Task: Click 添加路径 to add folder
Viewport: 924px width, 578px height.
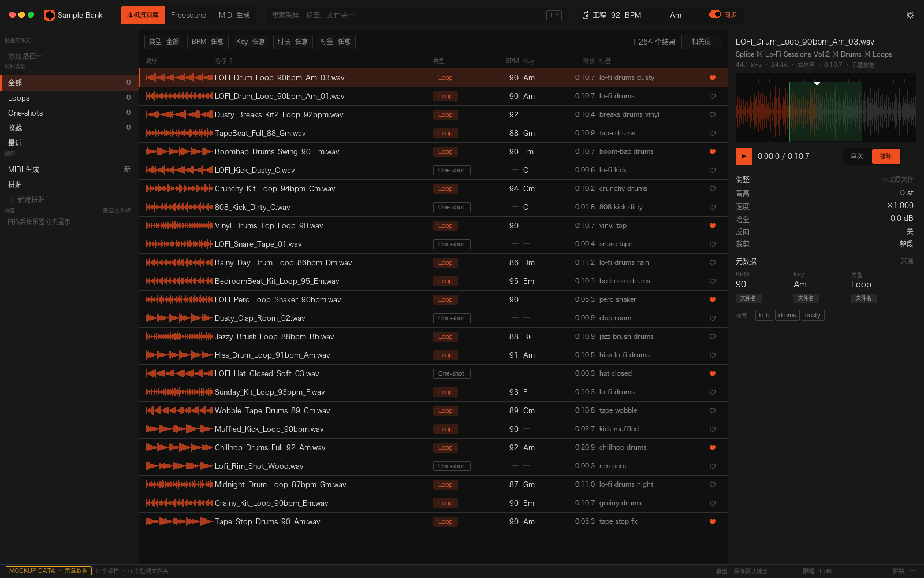Action: click(x=25, y=56)
